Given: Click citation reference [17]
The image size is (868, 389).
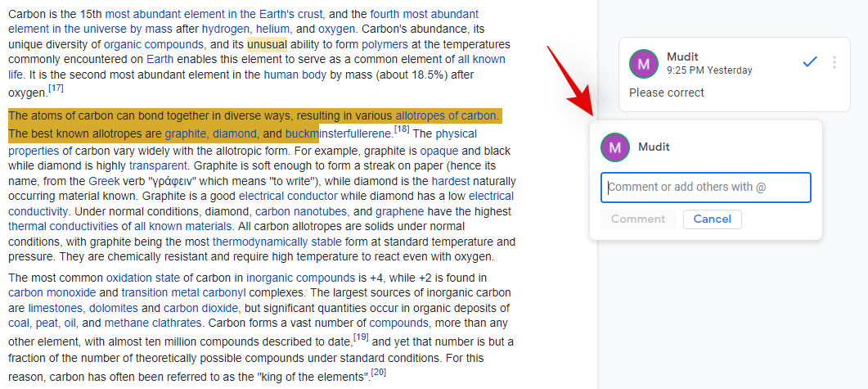Looking at the screenshot, I should point(56,88).
